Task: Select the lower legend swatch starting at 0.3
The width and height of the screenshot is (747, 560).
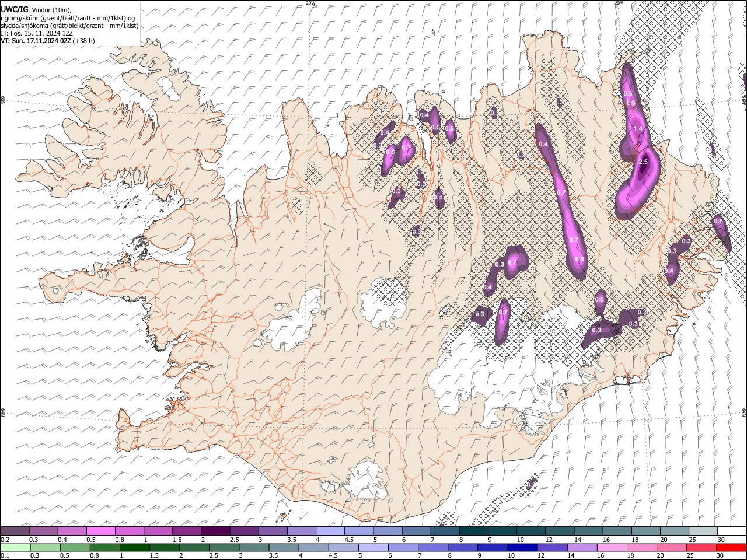Action: pos(45,547)
